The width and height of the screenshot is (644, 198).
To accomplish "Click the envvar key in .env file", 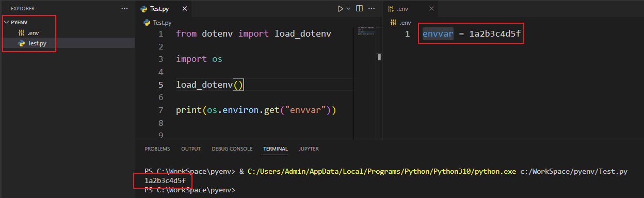I will 438,34.
